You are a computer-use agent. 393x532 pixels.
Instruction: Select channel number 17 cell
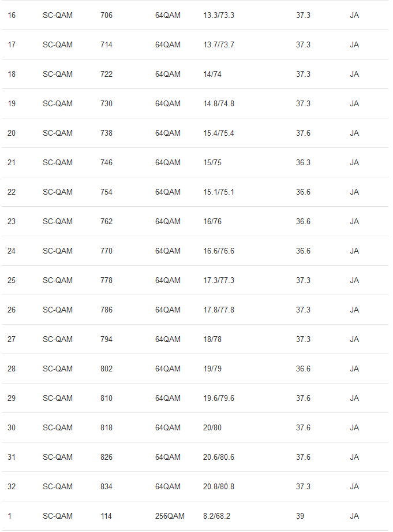coord(12,45)
